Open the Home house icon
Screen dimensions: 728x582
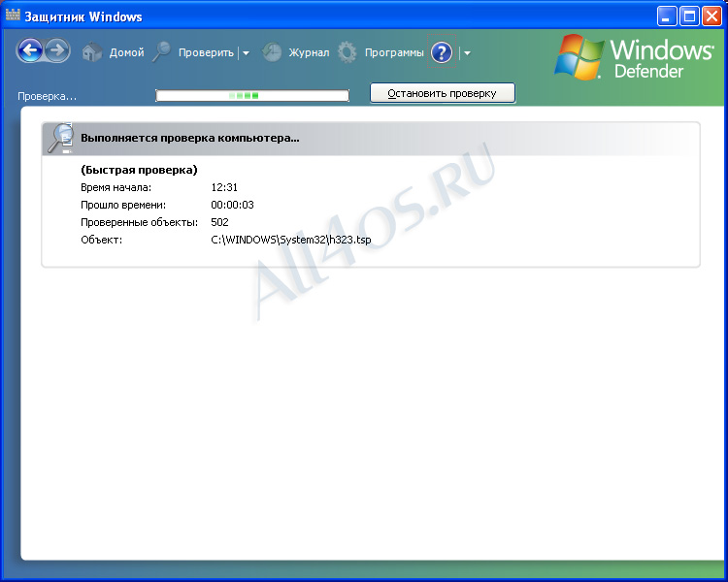[x=92, y=52]
